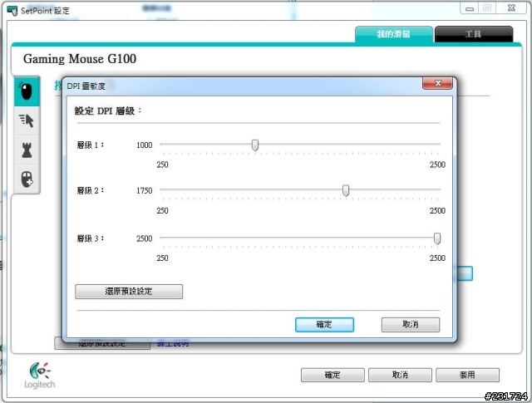Click the 層級 3 label

91,238
